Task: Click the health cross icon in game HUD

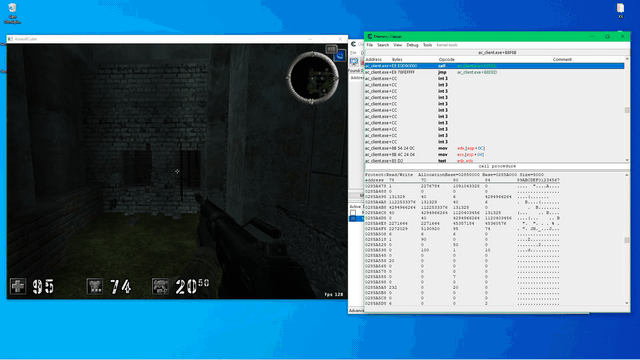Action: point(18,286)
